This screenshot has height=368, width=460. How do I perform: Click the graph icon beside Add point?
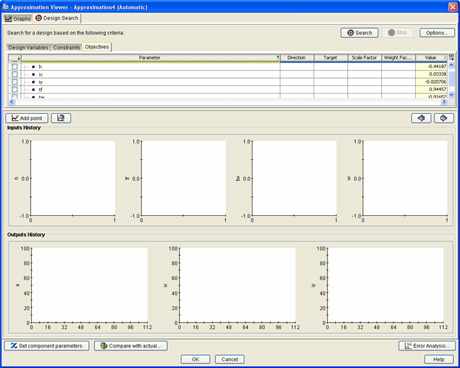tap(61, 118)
